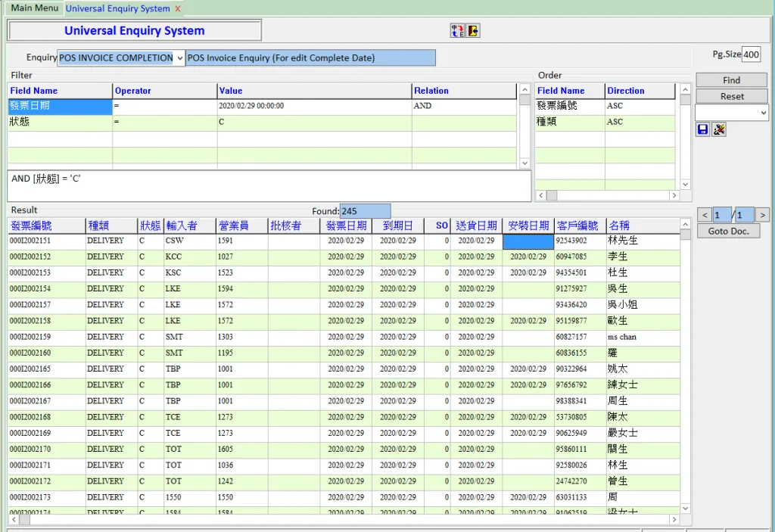The height and width of the screenshot is (532, 775).
Task: Click the Order panel horizontal scrollbar right arrow
Action: click(x=674, y=196)
